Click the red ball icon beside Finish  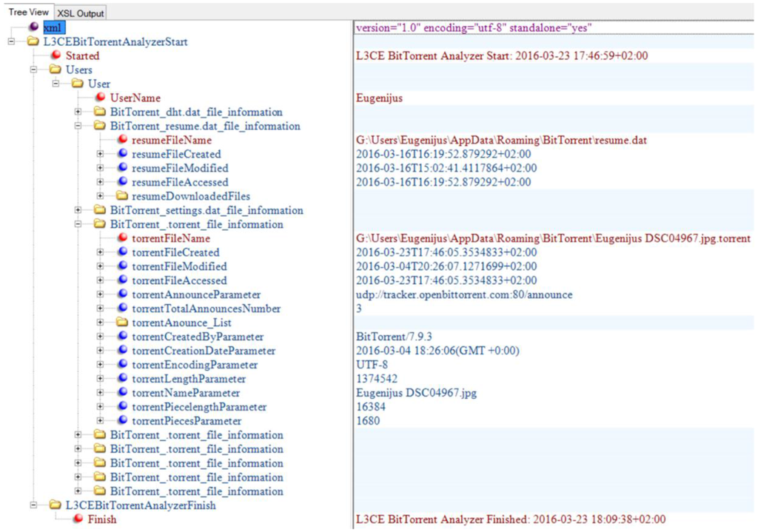click(x=78, y=519)
